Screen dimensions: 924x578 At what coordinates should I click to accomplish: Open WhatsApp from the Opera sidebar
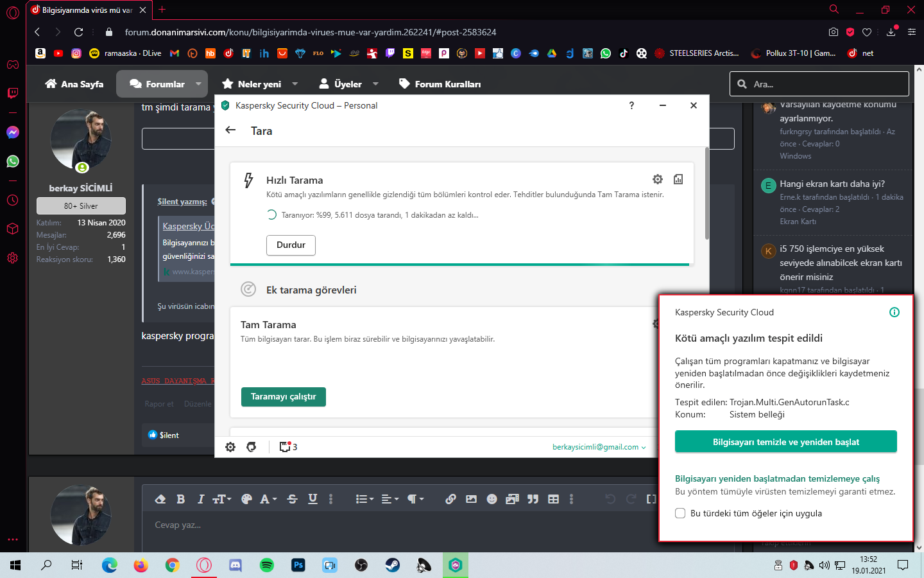point(13,161)
